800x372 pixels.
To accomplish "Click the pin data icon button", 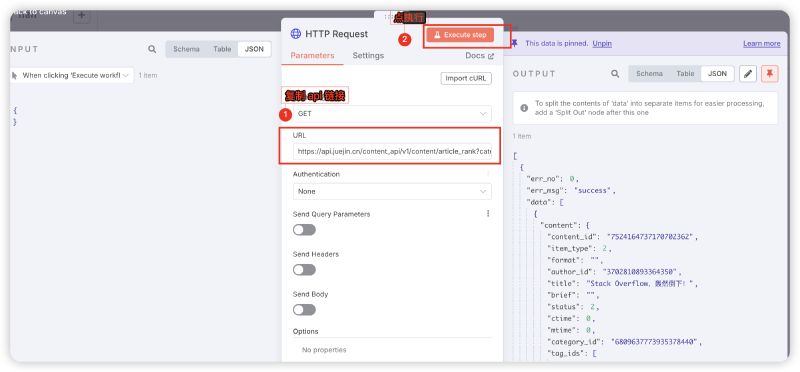I will click(770, 73).
